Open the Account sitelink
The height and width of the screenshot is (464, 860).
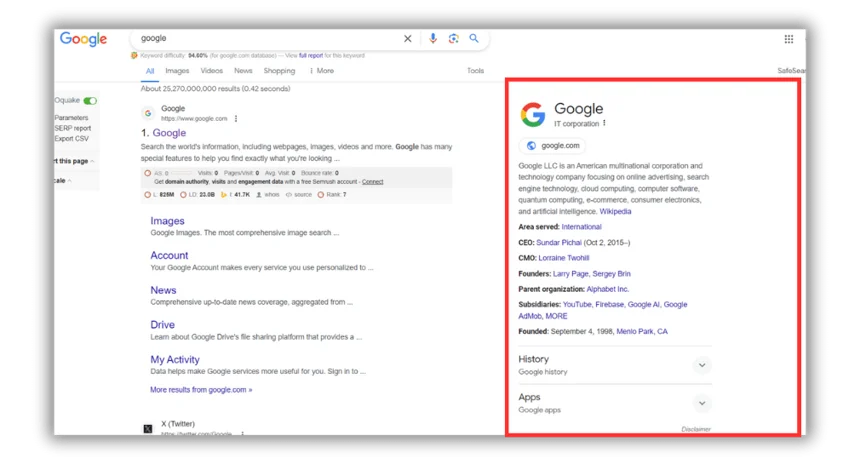[169, 256]
